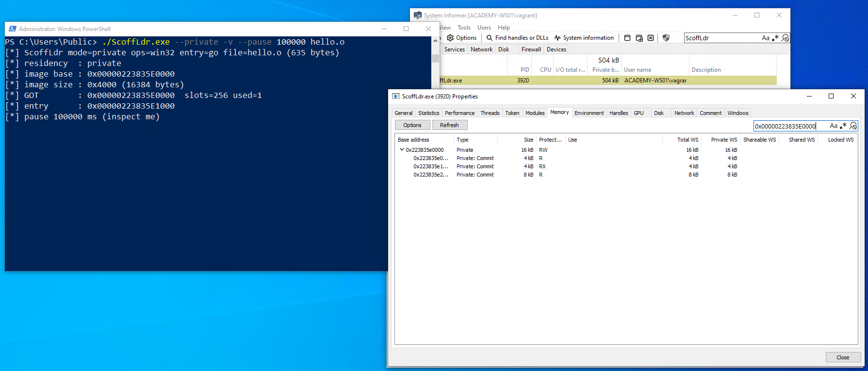Open Options in System Informer toolbar
Image resolution: width=868 pixels, height=371 pixels.
(462, 38)
